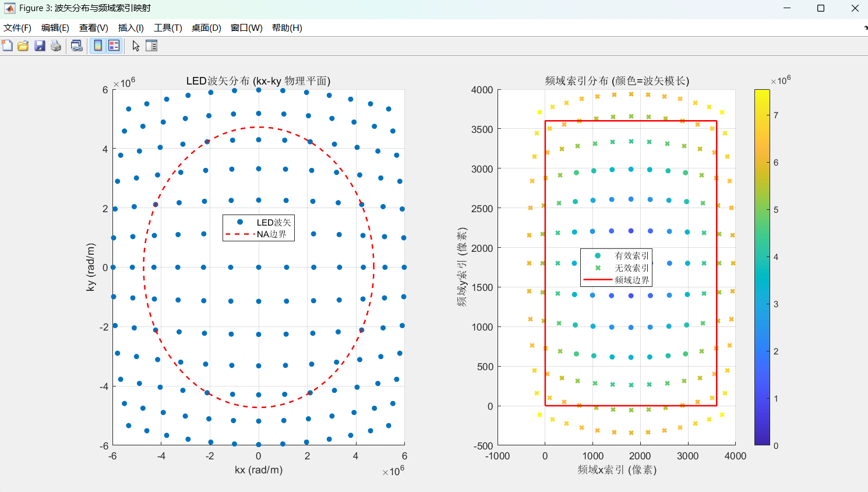Screen dimensions: 868x492
Task: Open the 插入(I) menu
Action: [x=131, y=28]
